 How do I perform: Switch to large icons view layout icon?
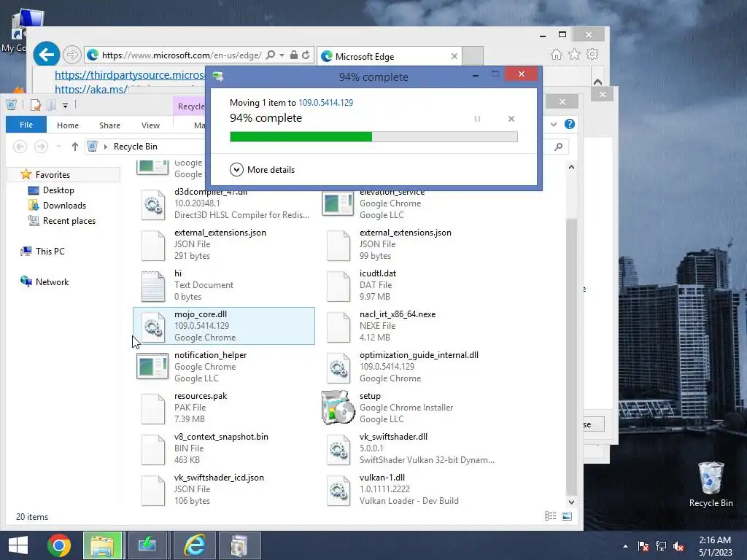[567, 516]
